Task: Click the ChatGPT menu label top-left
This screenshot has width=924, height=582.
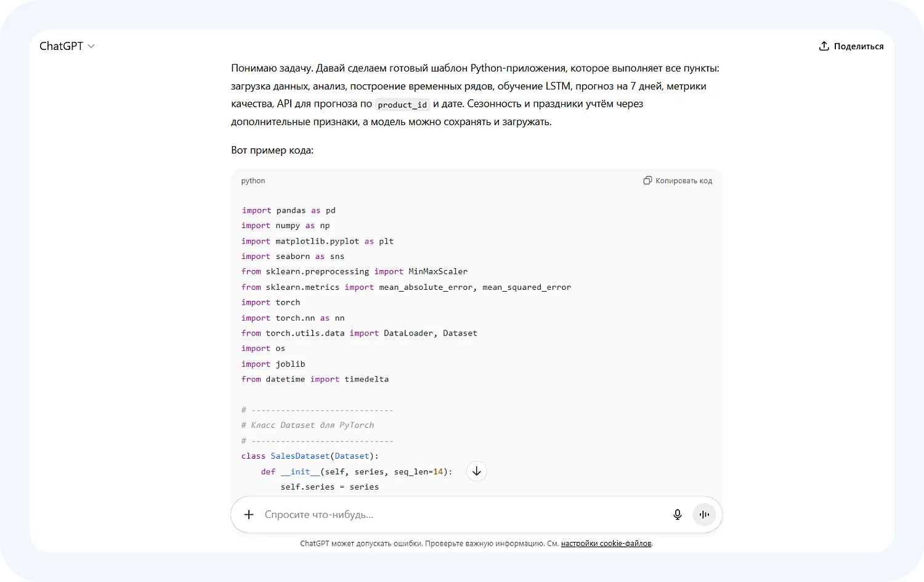Action: coord(60,46)
